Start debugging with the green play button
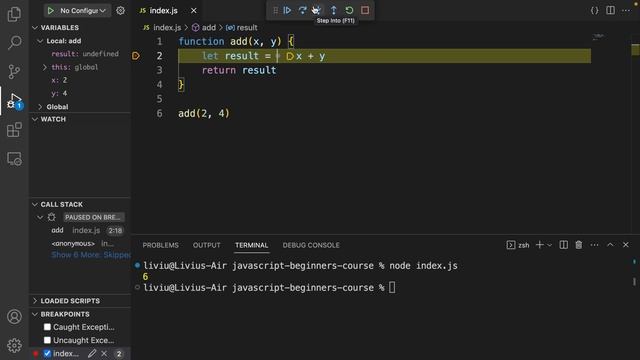 (51, 11)
